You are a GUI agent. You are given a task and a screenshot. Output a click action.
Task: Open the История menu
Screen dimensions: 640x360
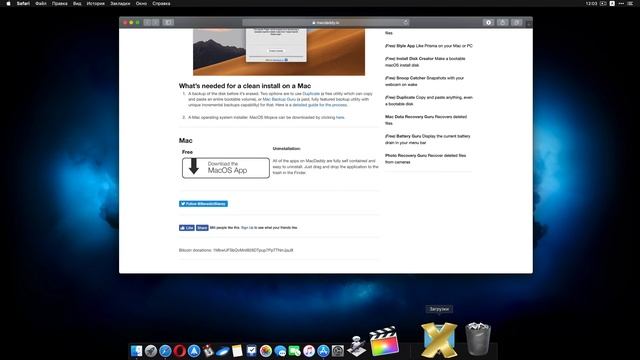(x=96, y=3)
